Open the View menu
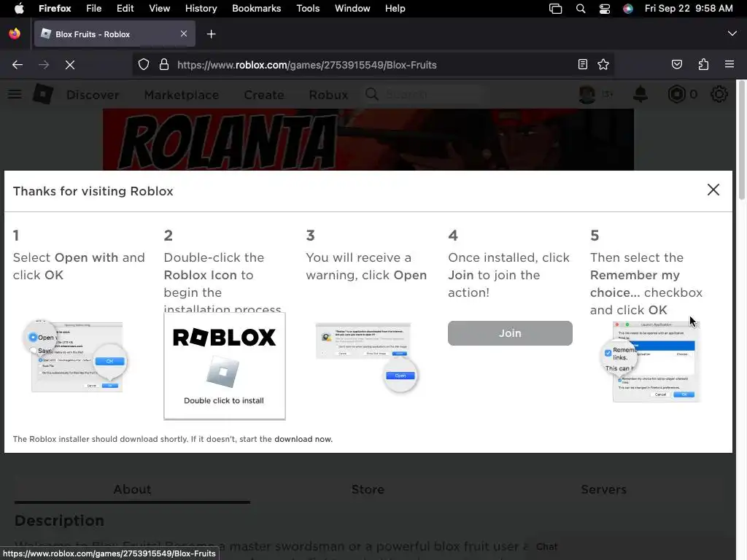Screen dimensions: 747x560 pyautogui.click(x=160, y=9)
